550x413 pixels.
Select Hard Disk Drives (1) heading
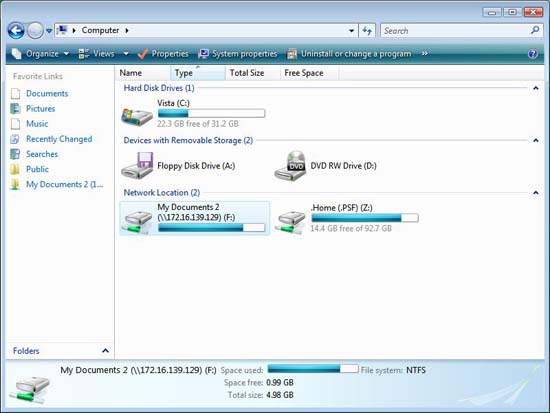(x=159, y=88)
